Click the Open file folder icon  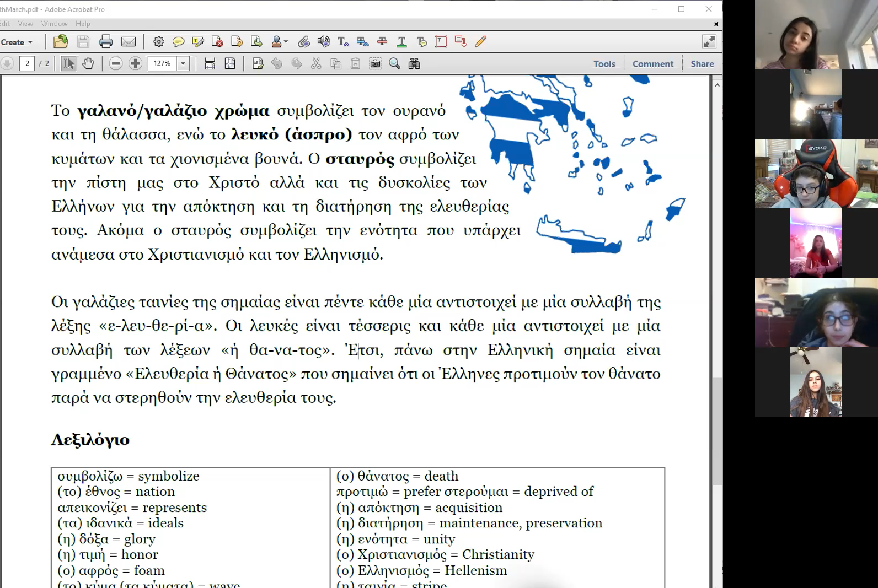pyautogui.click(x=61, y=42)
